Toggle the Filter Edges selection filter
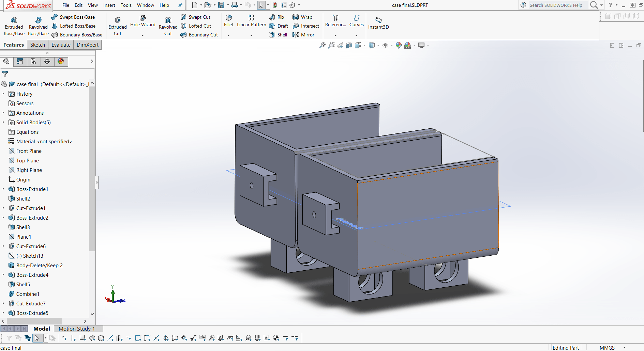The width and height of the screenshot is (644, 351). tap(73, 338)
